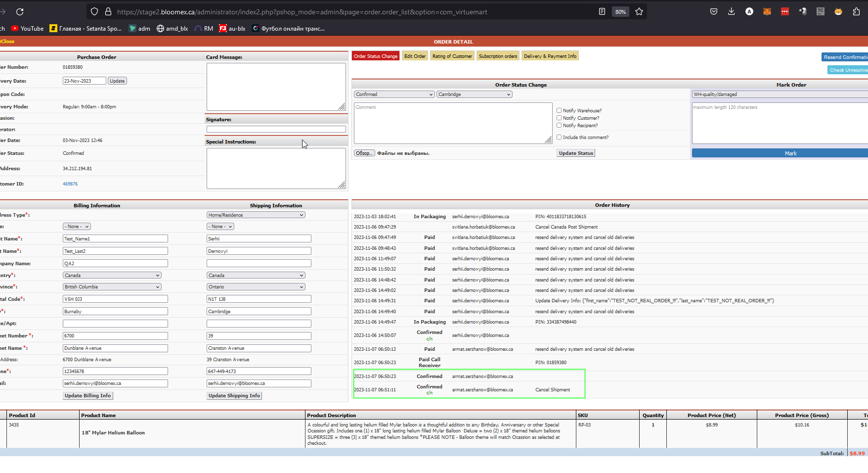
Task: Click the Card Message text area
Action: [x=276, y=87]
